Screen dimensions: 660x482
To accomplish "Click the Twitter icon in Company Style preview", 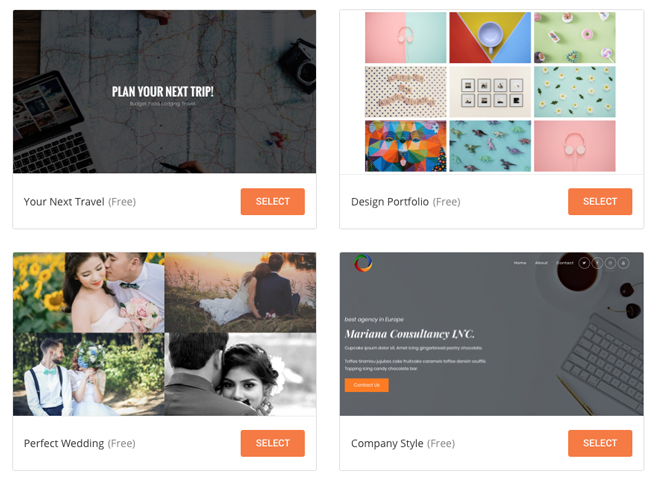I will tap(584, 263).
